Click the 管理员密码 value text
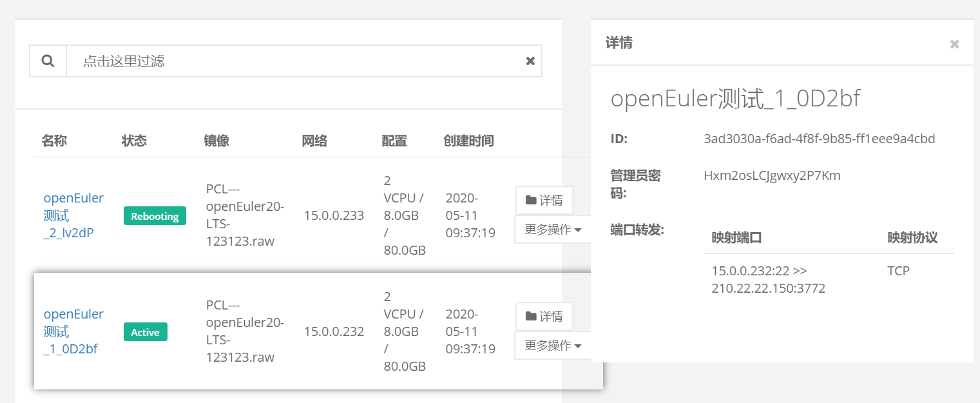The height and width of the screenshot is (403, 980). 772,175
